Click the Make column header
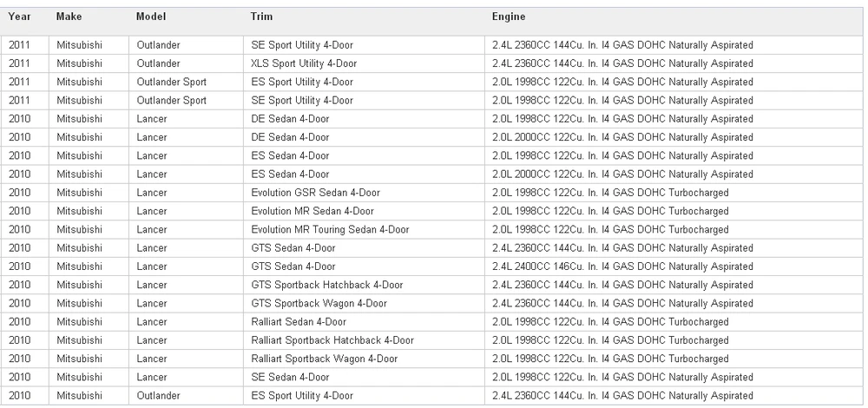 (x=69, y=16)
